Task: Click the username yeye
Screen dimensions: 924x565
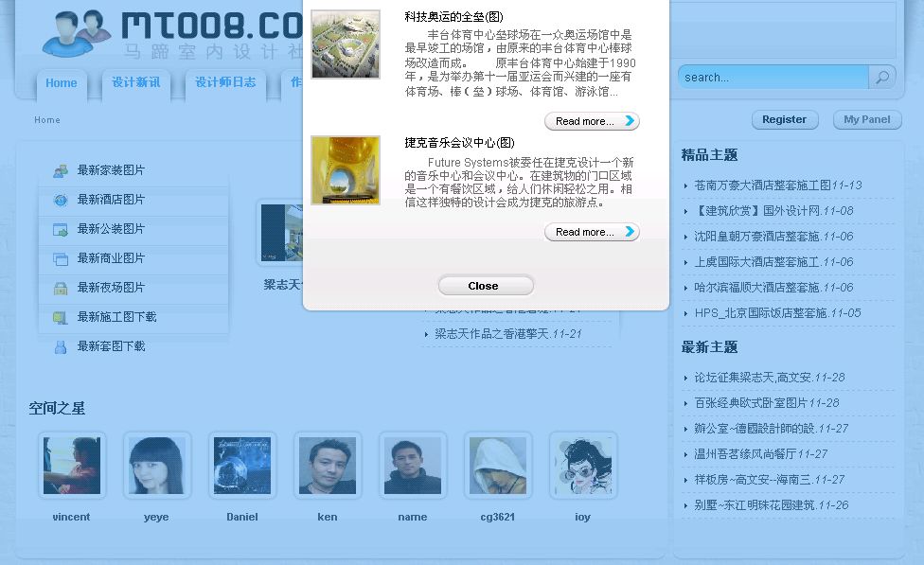Action: 156,517
